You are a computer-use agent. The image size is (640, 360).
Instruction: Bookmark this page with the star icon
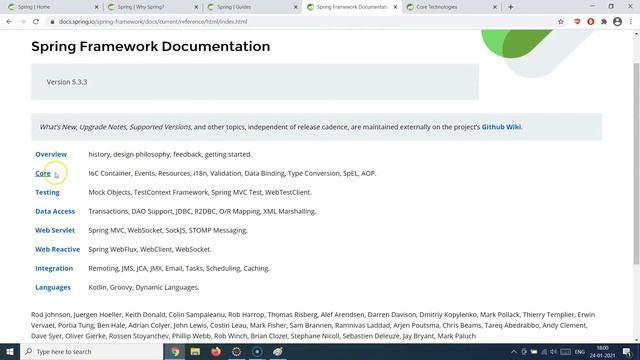[561, 22]
